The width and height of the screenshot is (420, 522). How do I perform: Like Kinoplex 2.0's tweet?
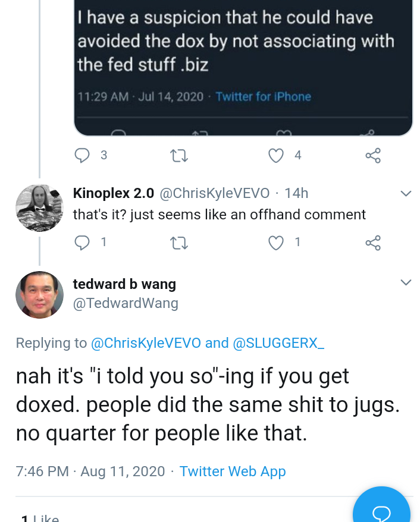click(x=276, y=243)
